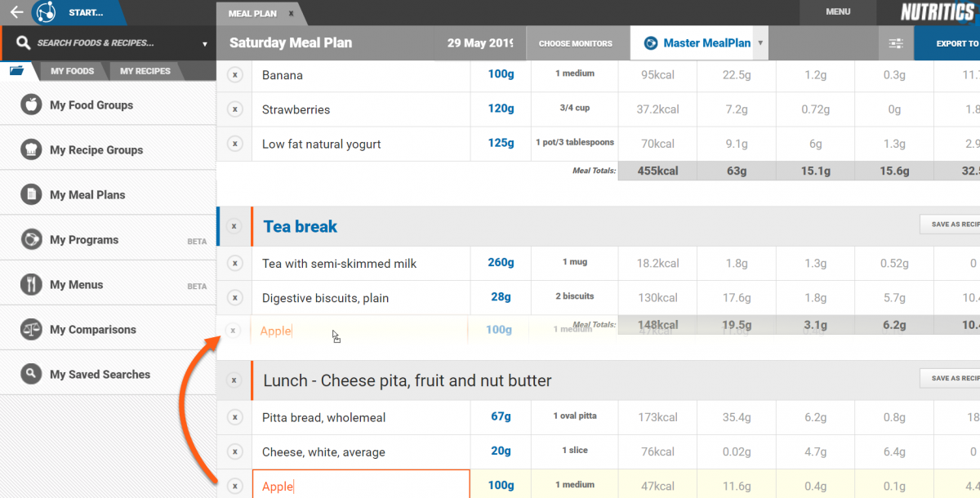Switch to the My Recipes tab
The image size is (980, 498).
(145, 71)
